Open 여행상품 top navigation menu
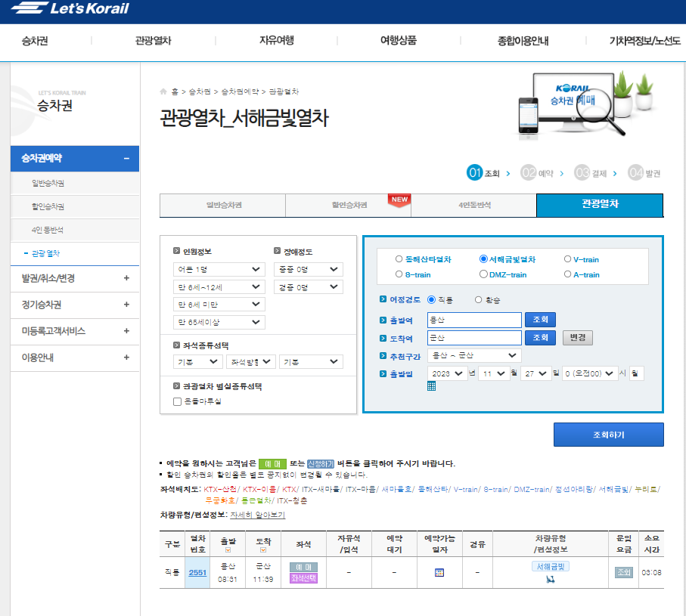Screen dimensions: 686x616 399,41
